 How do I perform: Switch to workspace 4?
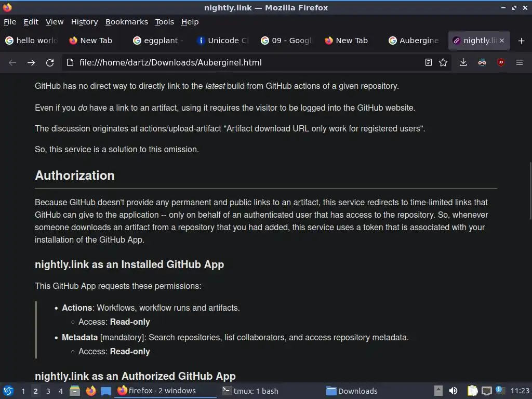pyautogui.click(x=61, y=391)
